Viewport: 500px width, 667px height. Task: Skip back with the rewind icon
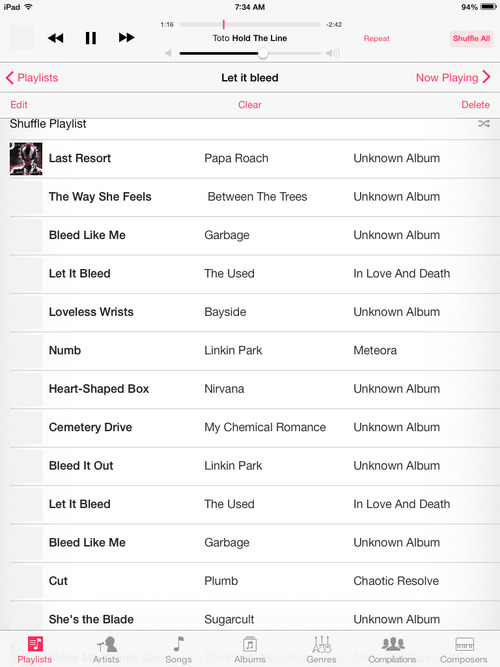[x=56, y=38]
